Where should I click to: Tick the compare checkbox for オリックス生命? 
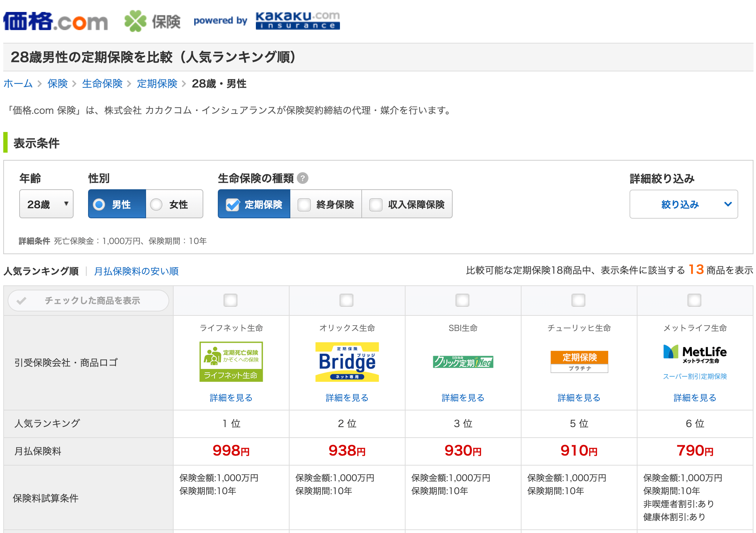pyautogui.click(x=346, y=300)
